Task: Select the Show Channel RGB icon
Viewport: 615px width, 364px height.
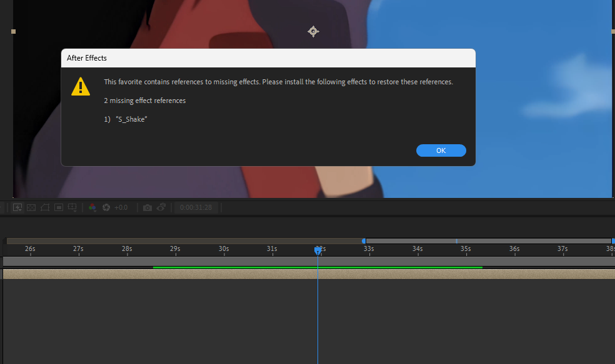Action: click(x=92, y=207)
